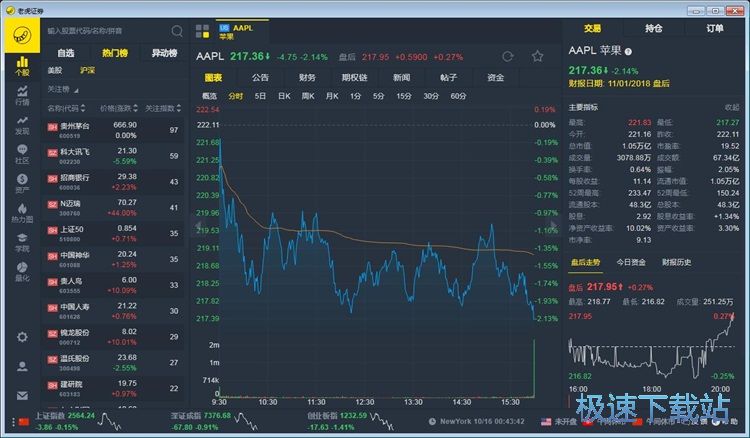
Task: Click the stock code search input field
Action: pyautogui.click(x=105, y=31)
